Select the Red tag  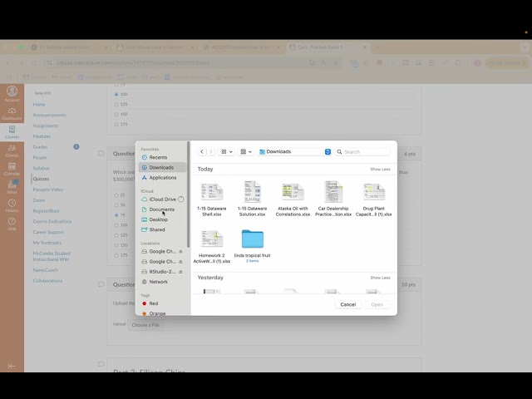coord(154,303)
